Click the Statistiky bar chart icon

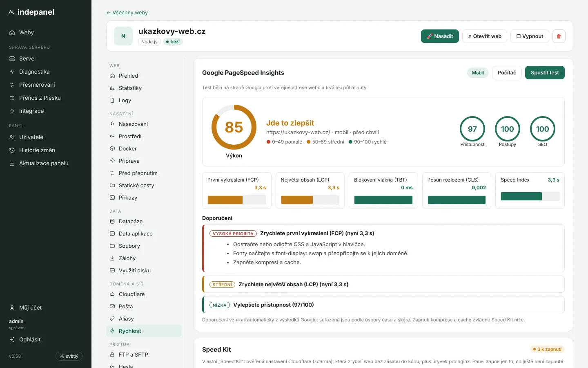point(112,88)
